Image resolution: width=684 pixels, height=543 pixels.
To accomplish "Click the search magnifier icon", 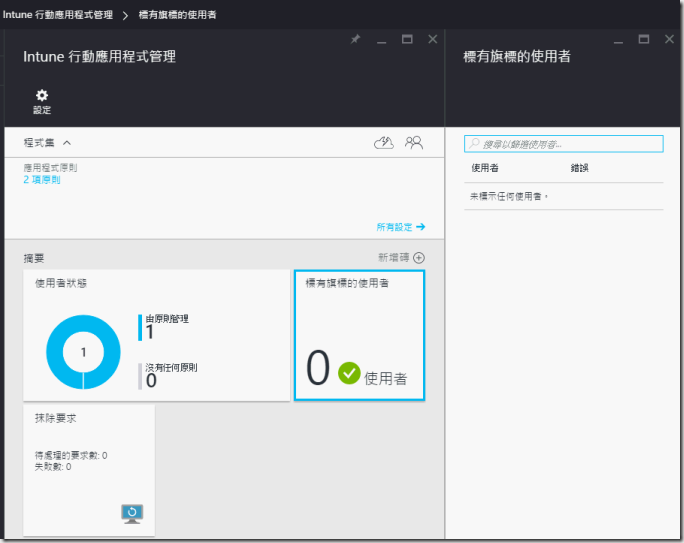I will [475, 144].
